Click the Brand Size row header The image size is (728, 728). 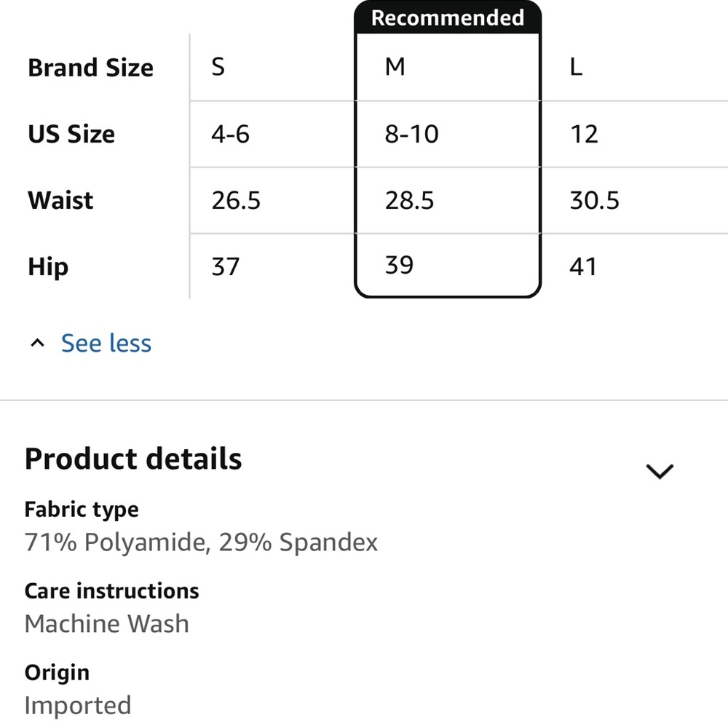tap(90, 67)
